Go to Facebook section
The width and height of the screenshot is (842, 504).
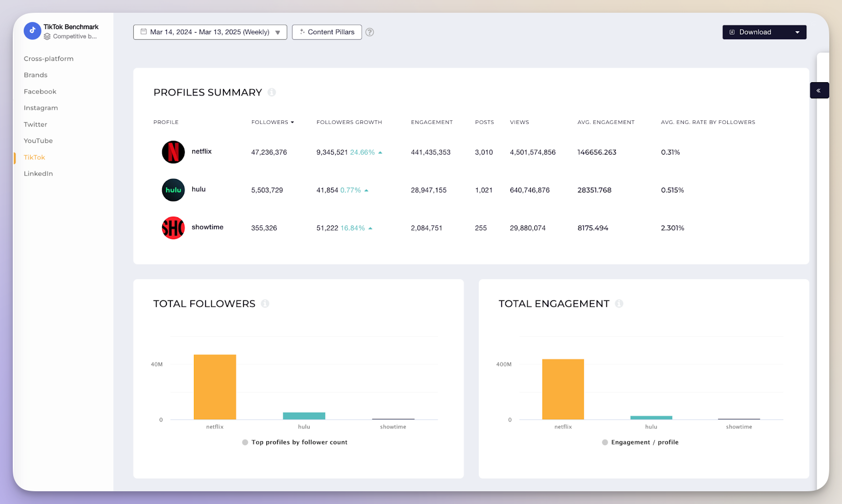tap(40, 91)
